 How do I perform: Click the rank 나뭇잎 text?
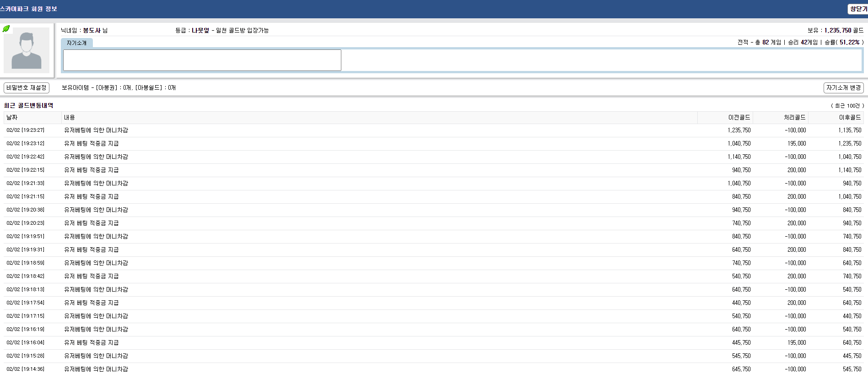[200, 30]
